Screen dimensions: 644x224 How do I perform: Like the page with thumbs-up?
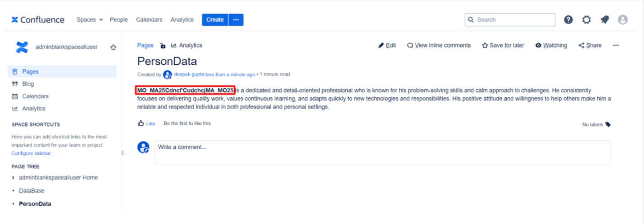click(x=146, y=123)
